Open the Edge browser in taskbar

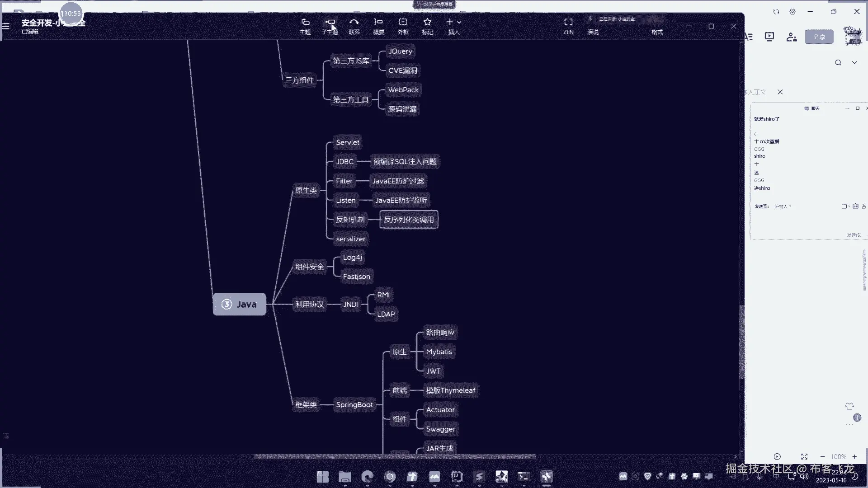367,476
